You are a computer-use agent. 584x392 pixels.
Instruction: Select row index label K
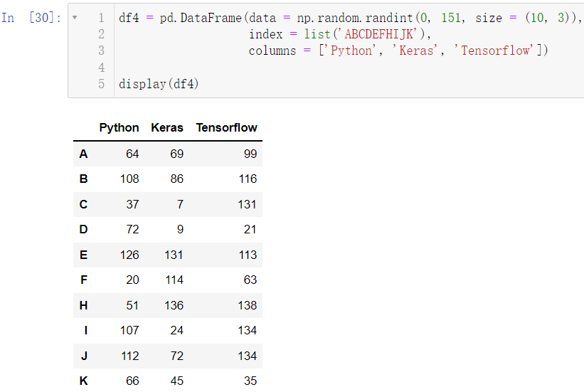(x=83, y=381)
